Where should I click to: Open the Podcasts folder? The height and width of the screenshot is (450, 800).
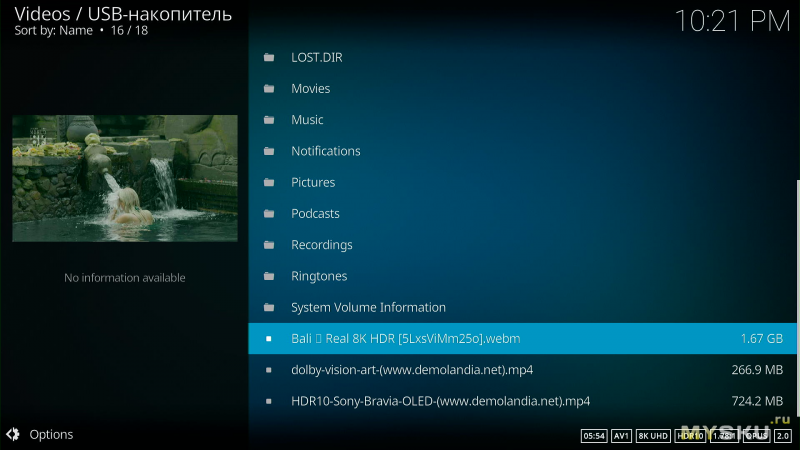tap(315, 214)
